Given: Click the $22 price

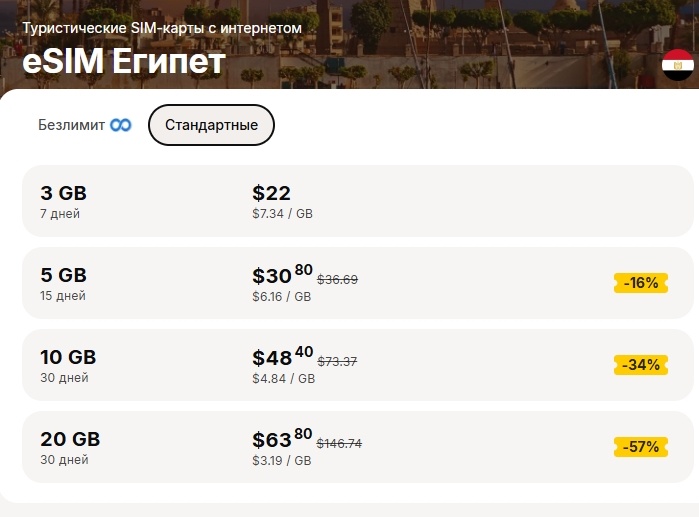Looking at the screenshot, I should click(x=271, y=193).
